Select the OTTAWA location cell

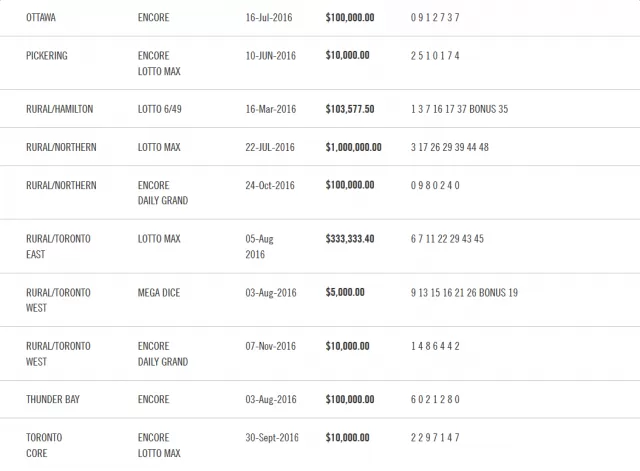coord(41,18)
